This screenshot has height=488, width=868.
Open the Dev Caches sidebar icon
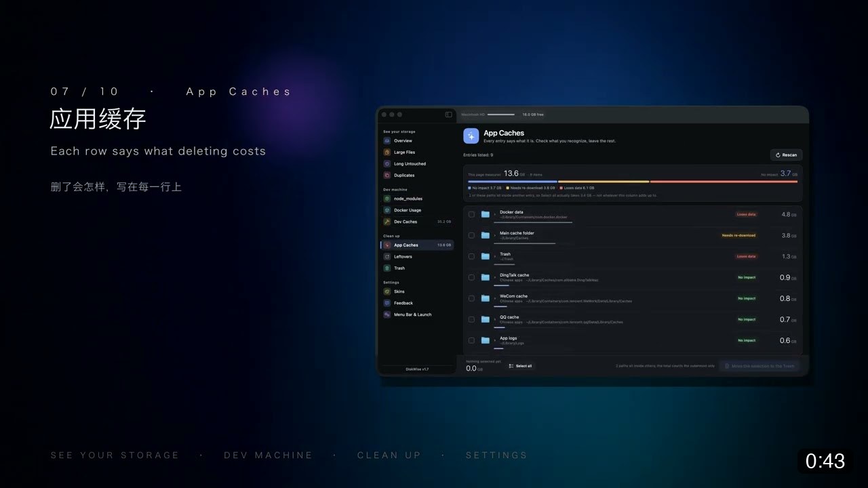point(387,222)
